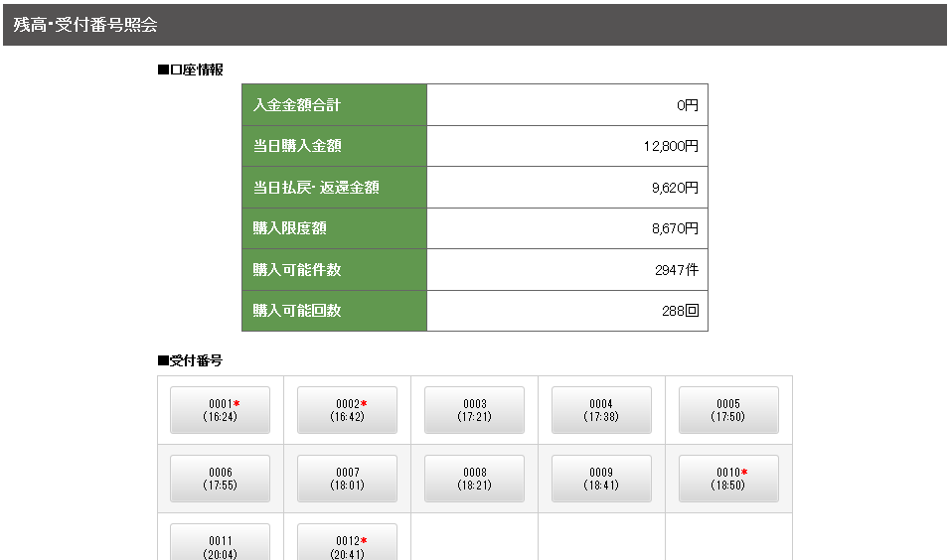
Task: Open receipt number 0002 (16:42)
Action: click(x=347, y=410)
